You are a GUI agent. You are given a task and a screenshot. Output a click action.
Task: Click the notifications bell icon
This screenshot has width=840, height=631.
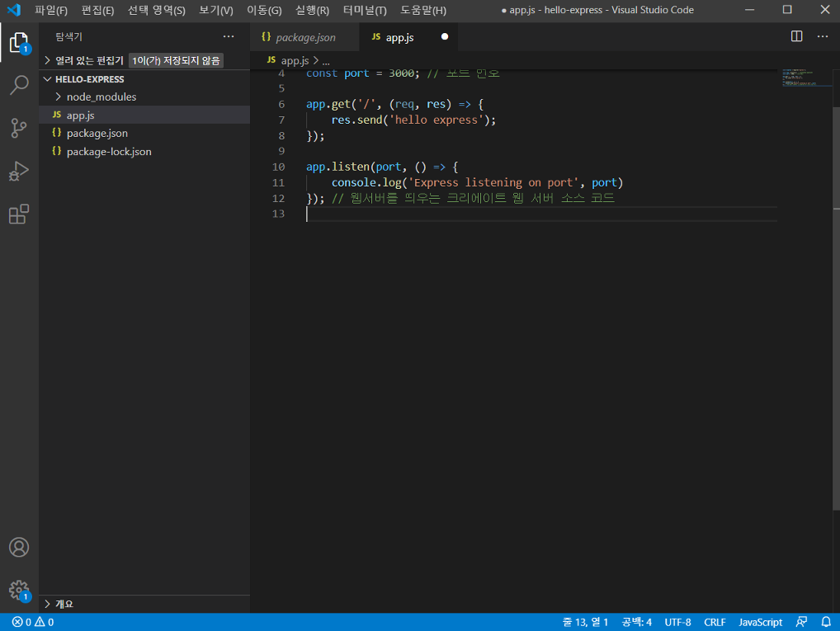[826, 622]
